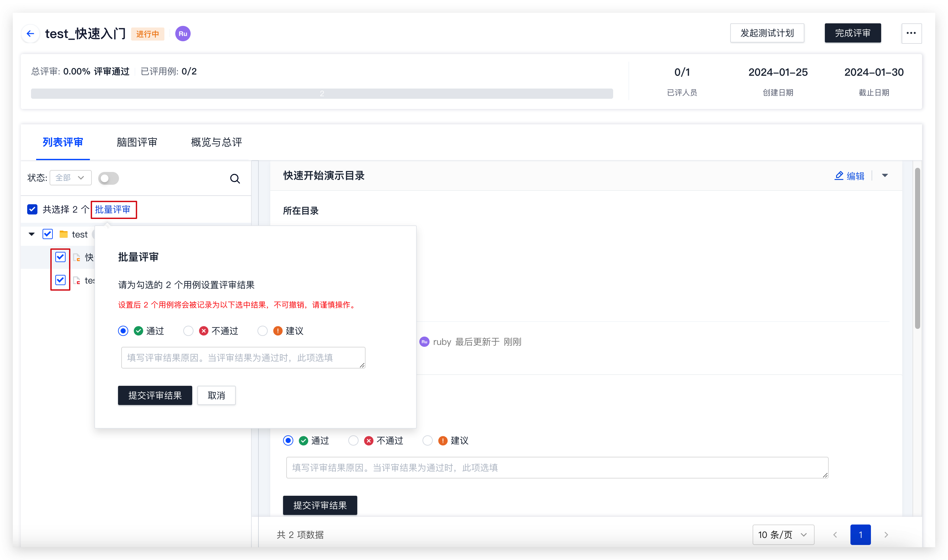Click the ruby avatar near 最后更新于
948x560 pixels.
point(424,341)
